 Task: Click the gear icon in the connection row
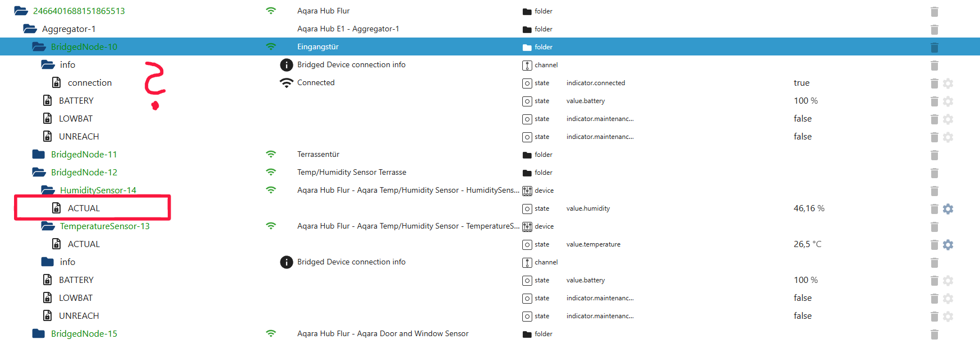948,83
